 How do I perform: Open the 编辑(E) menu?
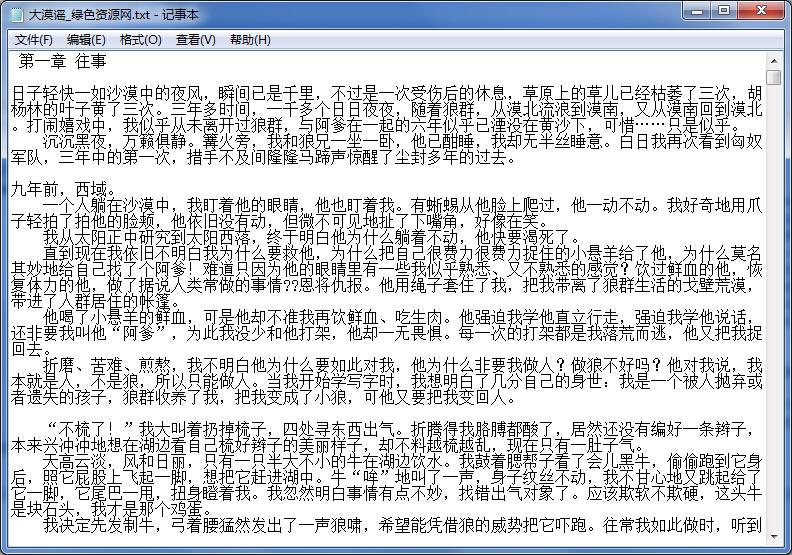click(x=86, y=40)
